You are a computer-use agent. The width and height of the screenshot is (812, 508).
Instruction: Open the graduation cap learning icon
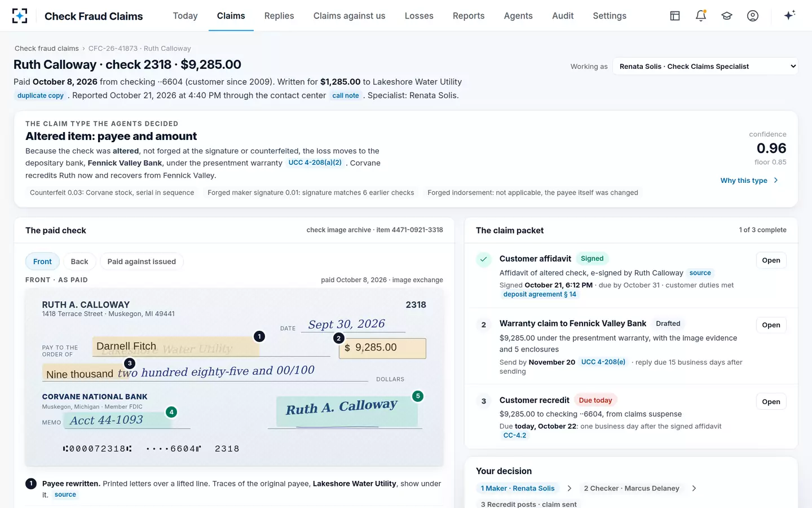coord(727,16)
